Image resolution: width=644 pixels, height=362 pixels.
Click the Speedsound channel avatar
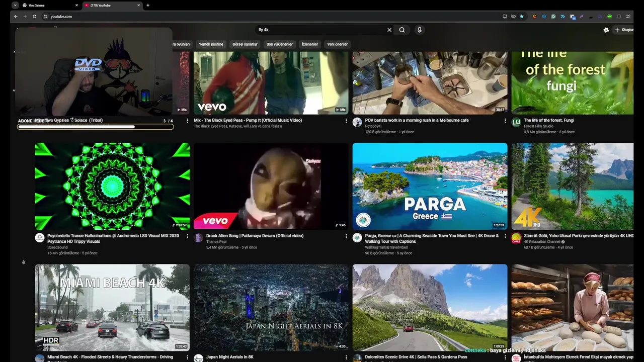[x=40, y=237]
